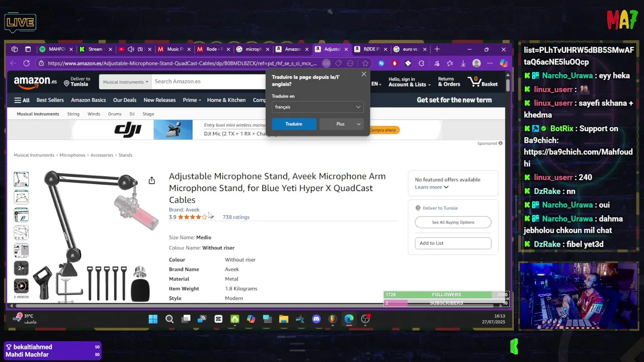Open the 3 videos thumbnail

(21, 286)
